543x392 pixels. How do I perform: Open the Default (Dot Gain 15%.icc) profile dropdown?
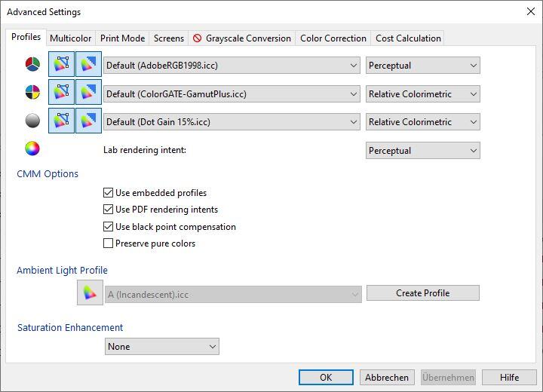(x=232, y=122)
